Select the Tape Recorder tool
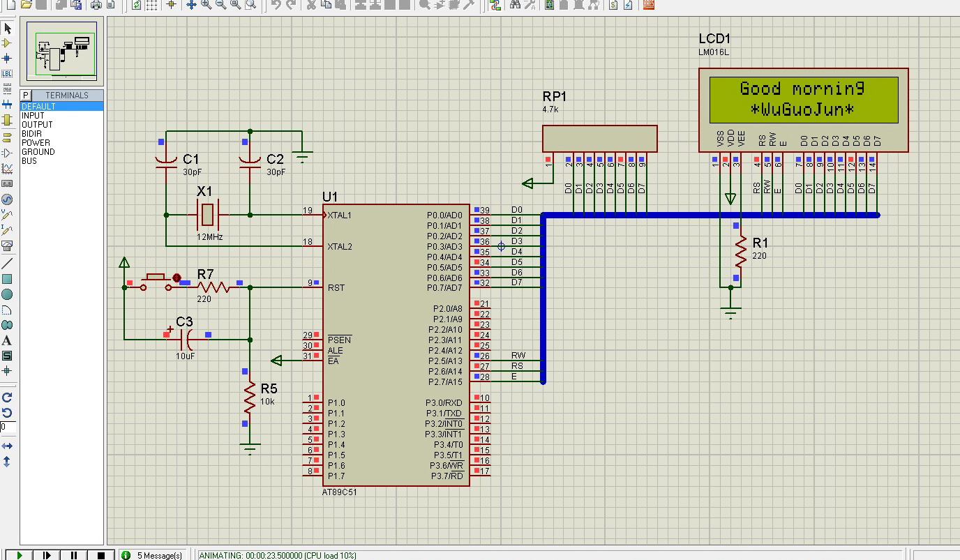The width and height of the screenshot is (960, 560). 8,183
